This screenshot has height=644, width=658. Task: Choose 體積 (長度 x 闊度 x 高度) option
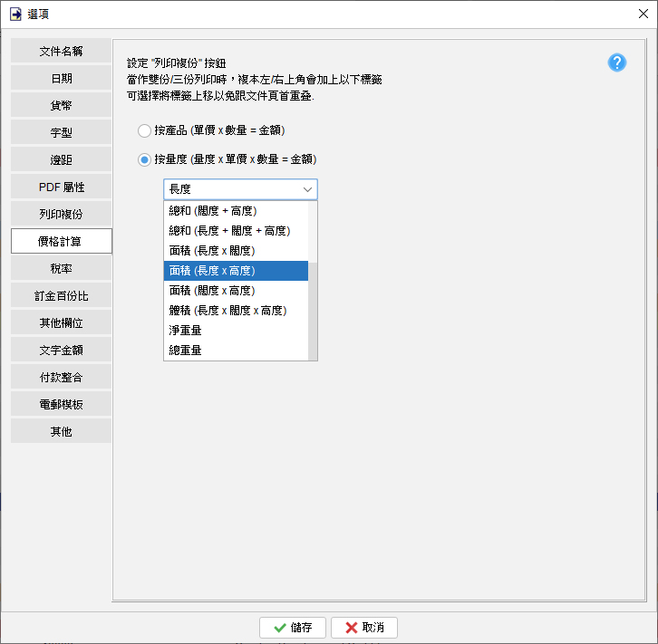pos(236,311)
